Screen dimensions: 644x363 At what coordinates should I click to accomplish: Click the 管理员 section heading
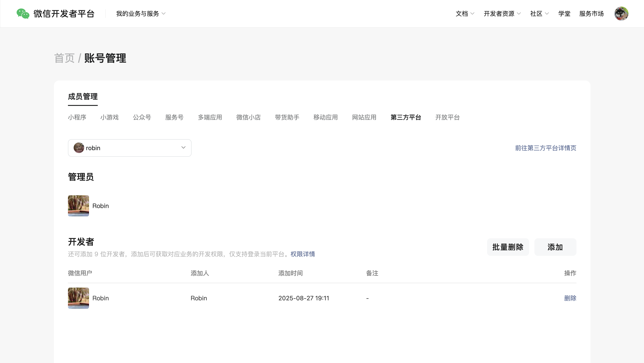[x=81, y=177]
